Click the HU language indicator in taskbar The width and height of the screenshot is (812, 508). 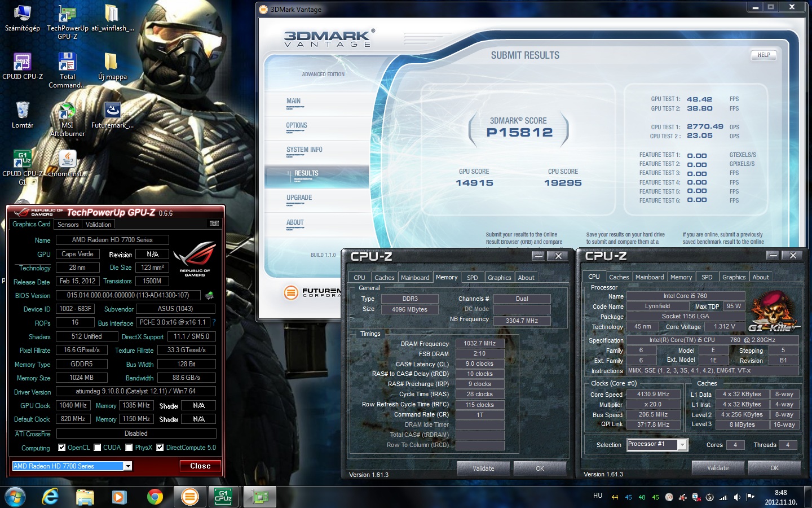click(x=598, y=496)
